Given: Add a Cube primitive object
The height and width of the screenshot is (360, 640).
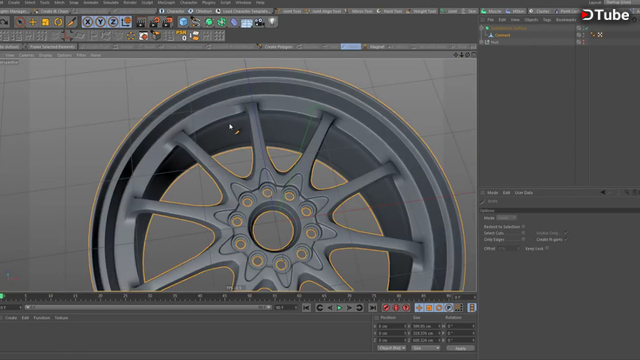Looking at the screenshot, I should [183, 22].
